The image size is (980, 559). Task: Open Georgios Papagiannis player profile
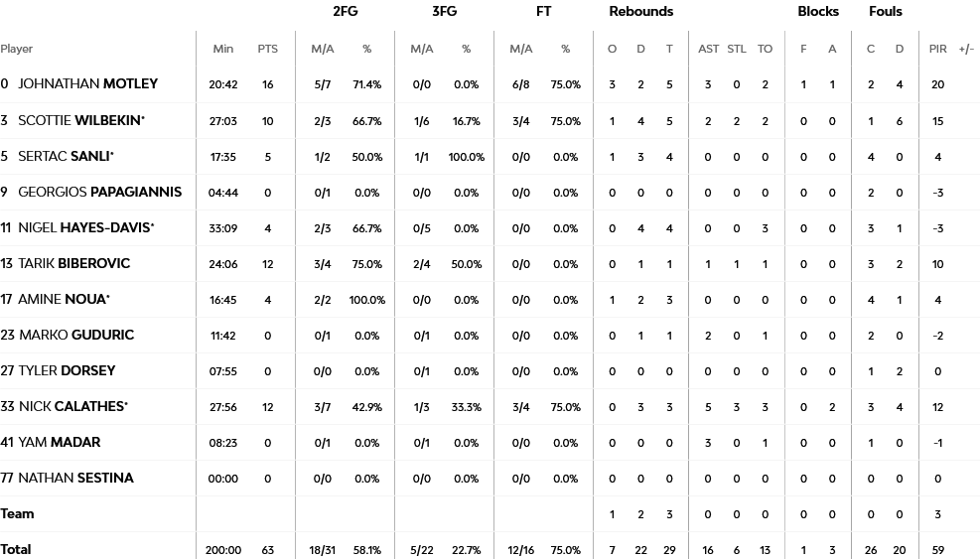99,192
